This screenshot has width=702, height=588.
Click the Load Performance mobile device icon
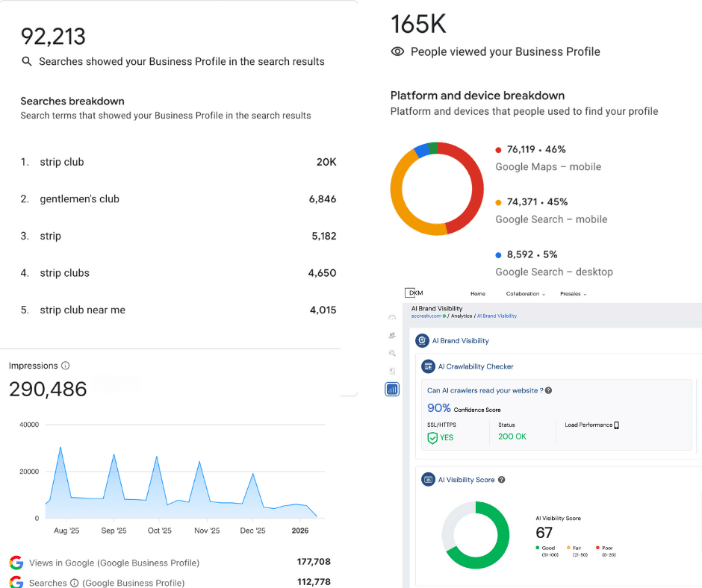(616, 425)
